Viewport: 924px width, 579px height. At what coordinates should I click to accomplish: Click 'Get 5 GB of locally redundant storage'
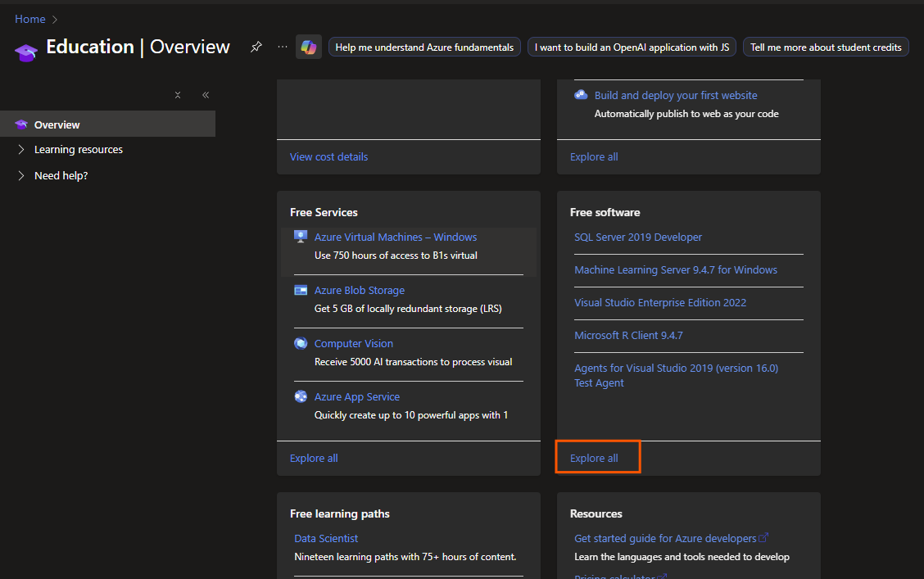pyautogui.click(x=408, y=309)
